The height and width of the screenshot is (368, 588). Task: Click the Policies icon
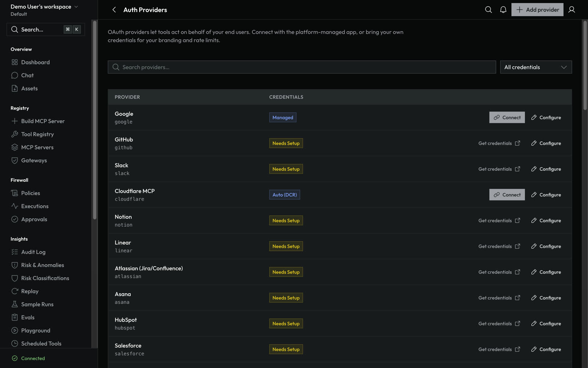[x=15, y=193]
